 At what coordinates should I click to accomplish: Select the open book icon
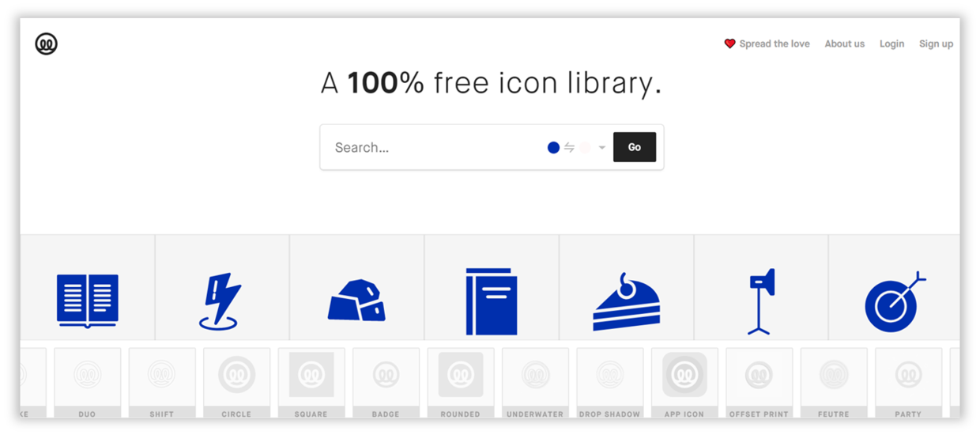tap(87, 301)
